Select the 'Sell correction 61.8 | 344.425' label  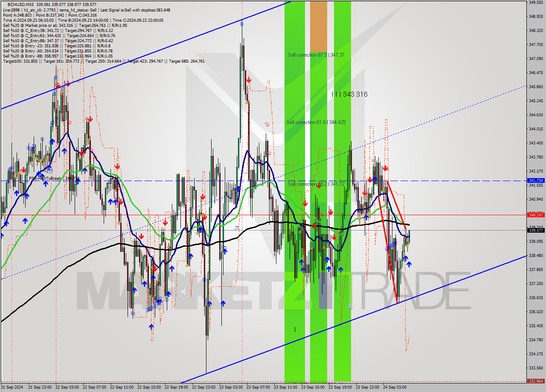[x=316, y=122]
